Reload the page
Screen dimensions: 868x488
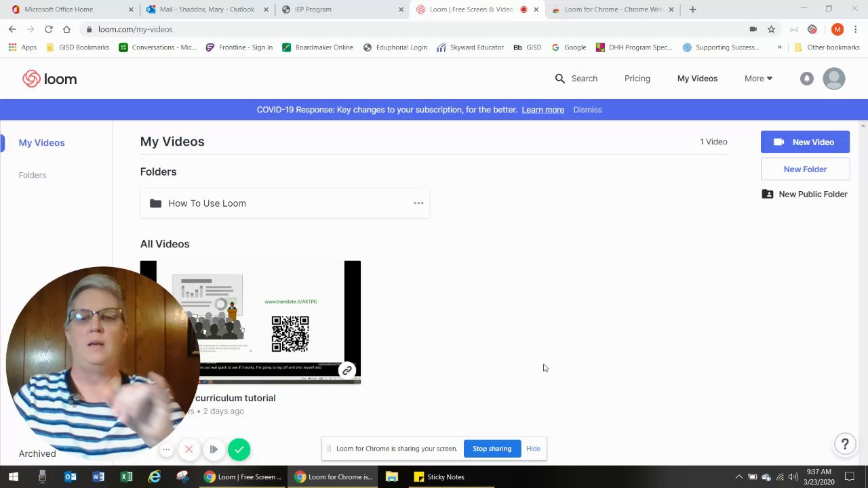48,29
